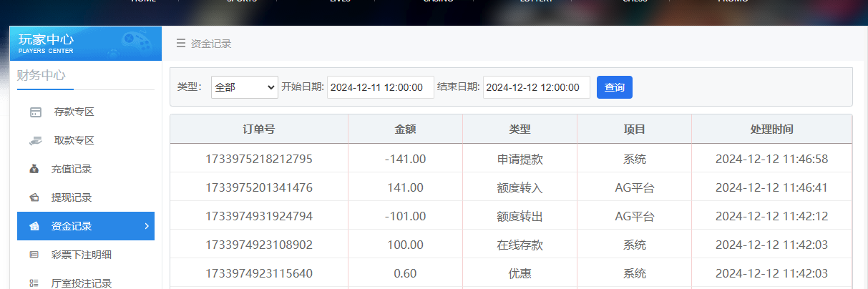Click the 额度转入 type cell
This screenshot has width=868, height=289.
(x=520, y=187)
